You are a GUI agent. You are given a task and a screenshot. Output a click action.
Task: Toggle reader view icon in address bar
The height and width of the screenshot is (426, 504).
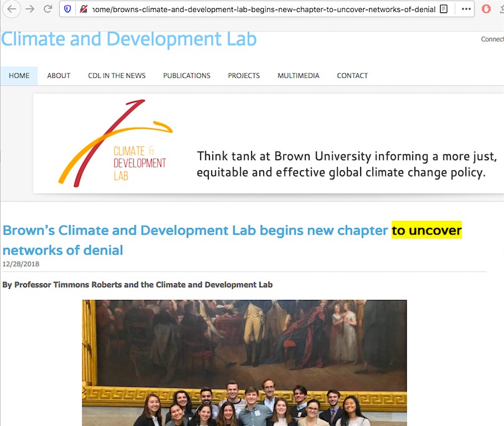click(444, 9)
